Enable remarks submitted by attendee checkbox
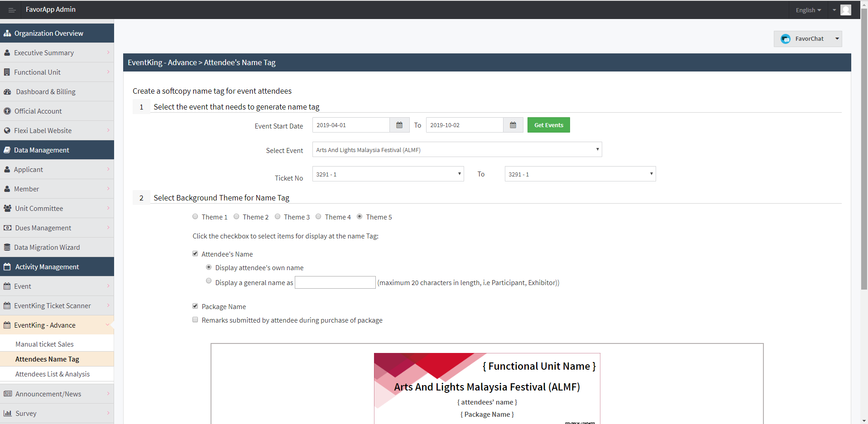 click(195, 320)
